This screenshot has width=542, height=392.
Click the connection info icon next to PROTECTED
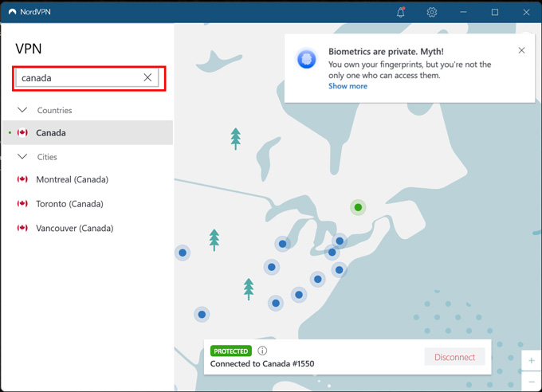tap(262, 351)
